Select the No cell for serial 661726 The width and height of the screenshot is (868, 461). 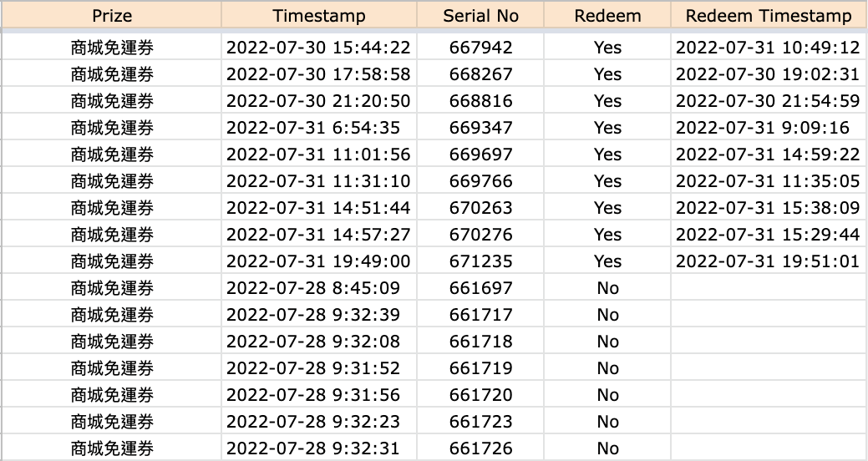607,448
